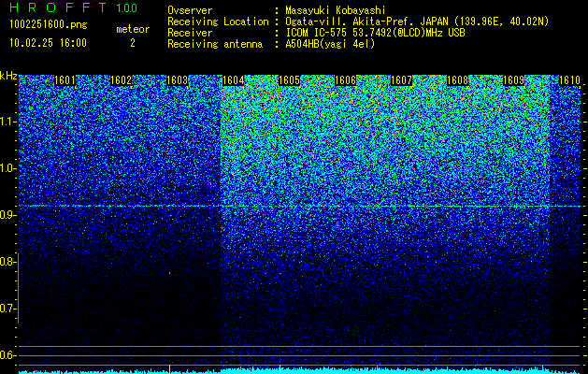Click the 1606 time marker label

click(345, 80)
